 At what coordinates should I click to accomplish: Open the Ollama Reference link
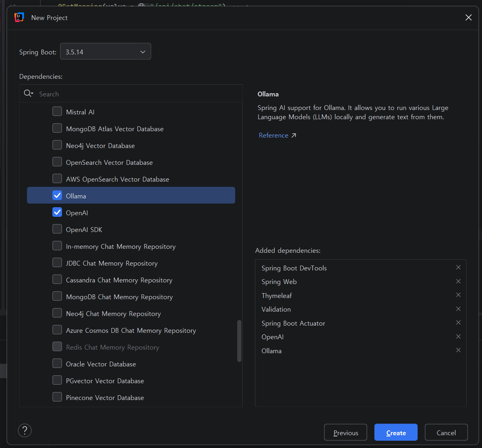tap(277, 135)
